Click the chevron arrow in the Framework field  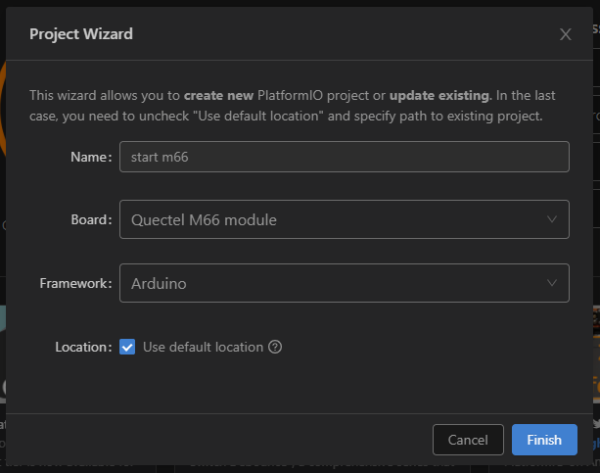(552, 283)
